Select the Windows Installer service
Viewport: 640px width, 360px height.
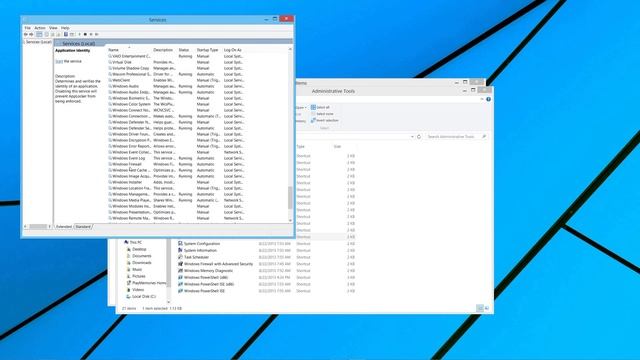176,182
